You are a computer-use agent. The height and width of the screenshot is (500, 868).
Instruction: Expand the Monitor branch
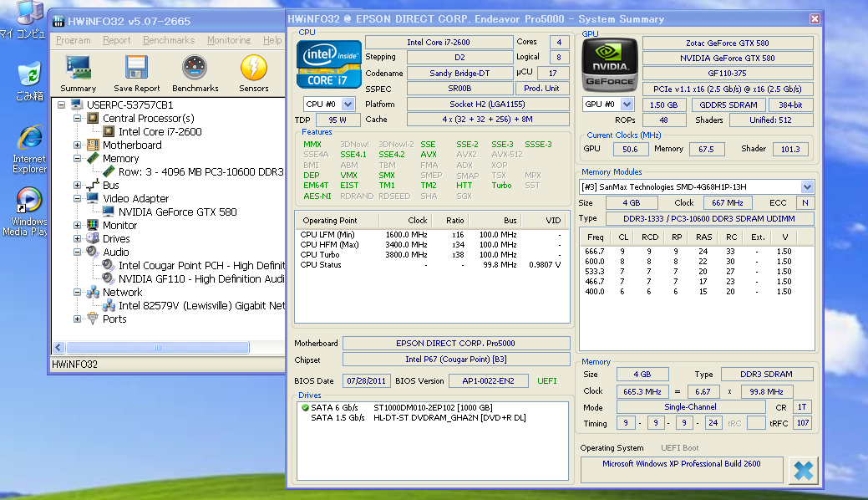pyautogui.click(x=78, y=225)
